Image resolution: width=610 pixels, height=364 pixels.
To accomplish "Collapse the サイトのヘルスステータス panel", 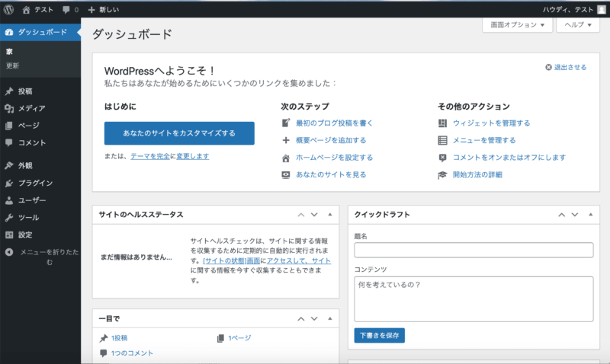I will [x=330, y=215].
